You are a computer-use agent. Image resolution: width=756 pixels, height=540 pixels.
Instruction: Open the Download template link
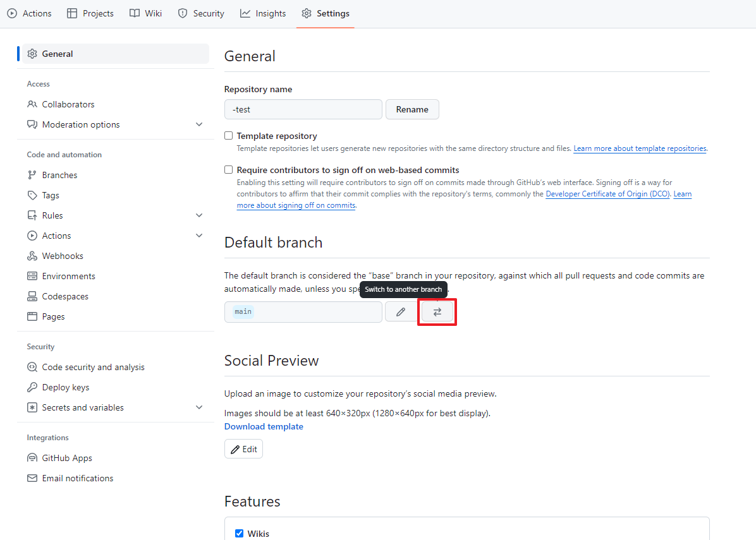click(x=264, y=426)
